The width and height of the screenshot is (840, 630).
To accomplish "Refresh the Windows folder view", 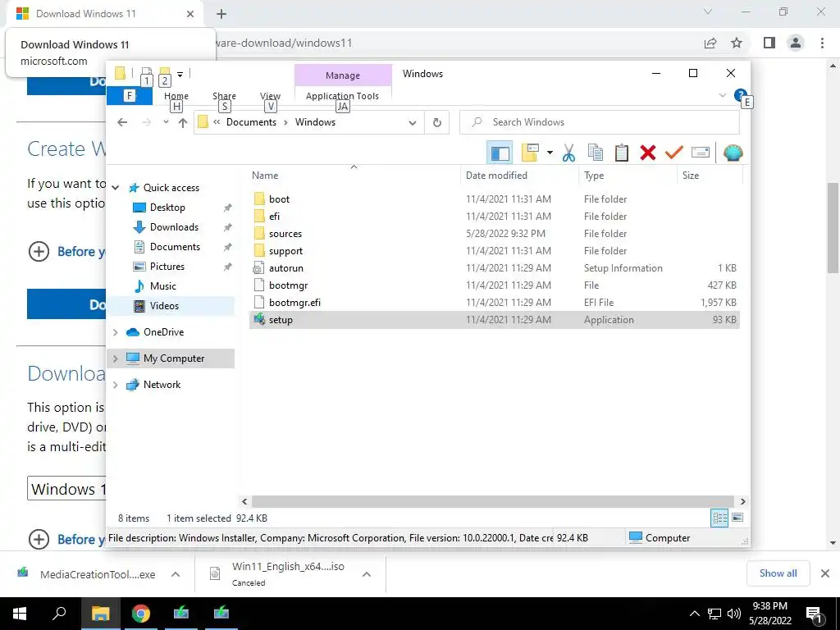I will (x=437, y=122).
